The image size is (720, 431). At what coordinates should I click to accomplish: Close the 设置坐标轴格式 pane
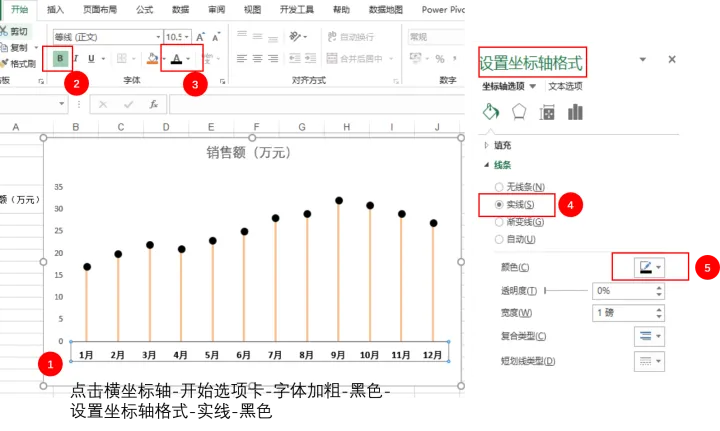pyautogui.click(x=672, y=59)
